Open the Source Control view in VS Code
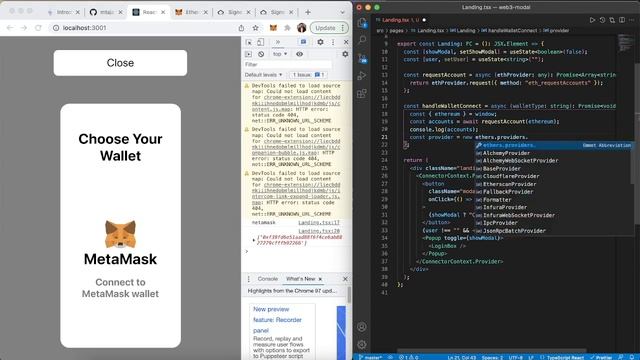 [362, 58]
